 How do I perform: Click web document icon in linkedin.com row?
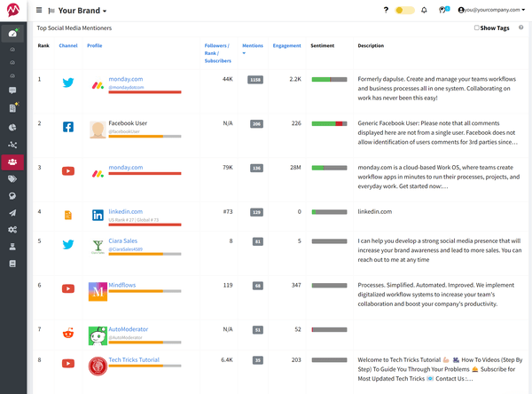point(68,215)
